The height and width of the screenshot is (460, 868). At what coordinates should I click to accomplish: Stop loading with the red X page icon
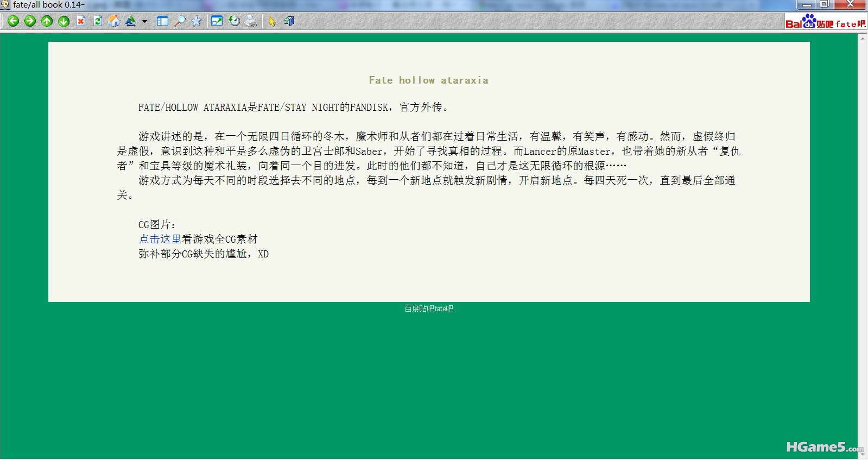point(81,21)
